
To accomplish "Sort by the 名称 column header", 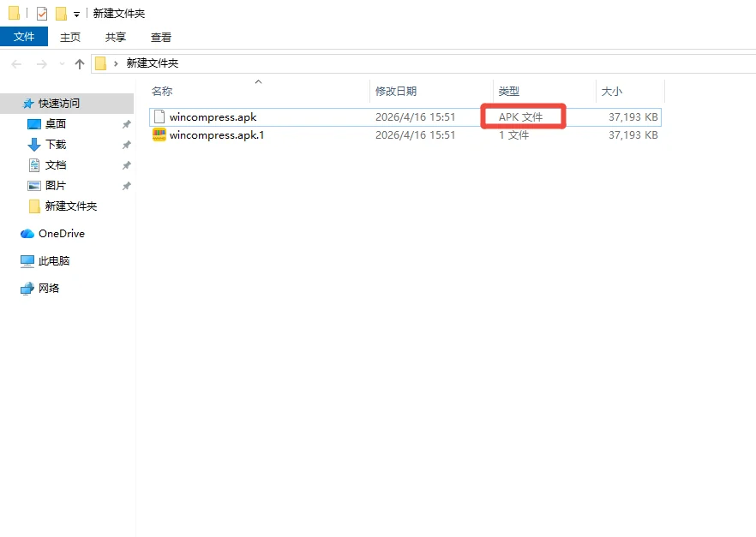I will [162, 91].
